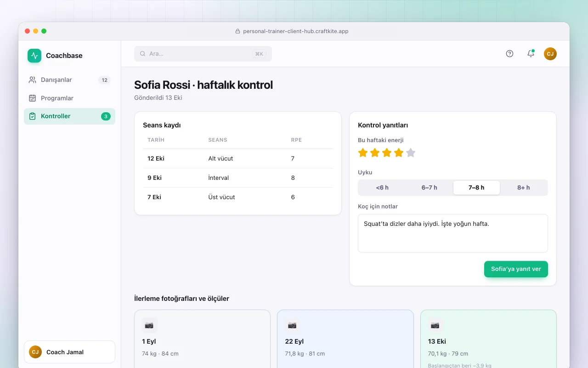Image resolution: width=588 pixels, height=368 pixels.
Task: Click the TARİH column header
Action: (x=156, y=140)
